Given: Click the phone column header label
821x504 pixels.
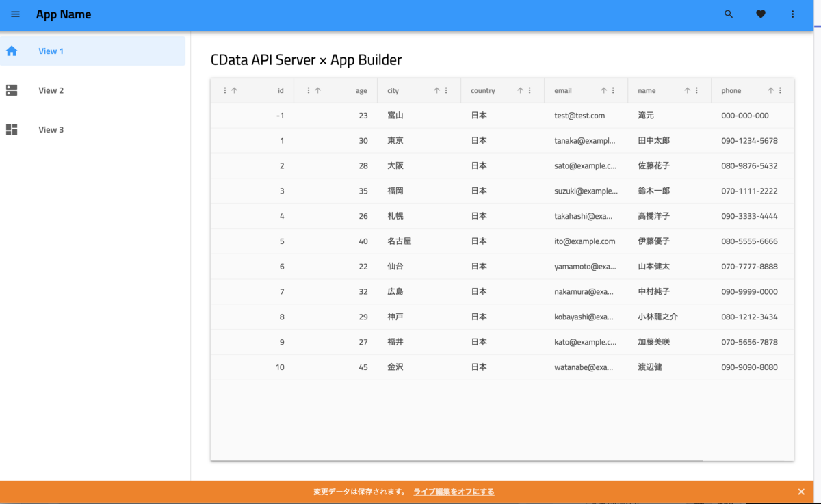Looking at the screenshot, I should coord(731,91).
